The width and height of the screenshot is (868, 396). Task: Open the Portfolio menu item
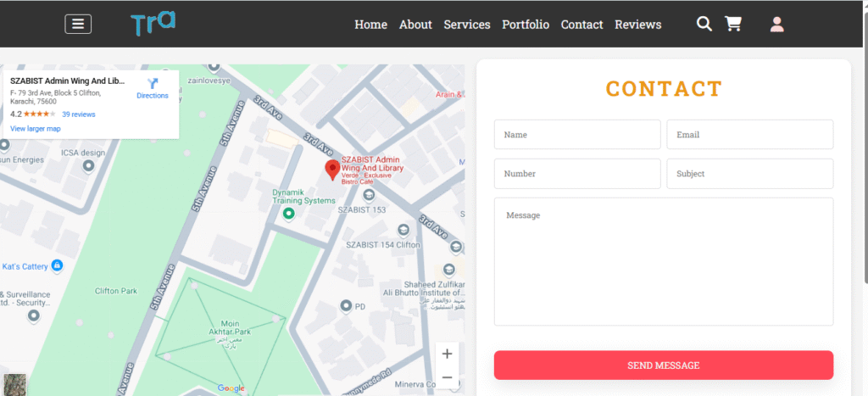click(x=526, y=25)
